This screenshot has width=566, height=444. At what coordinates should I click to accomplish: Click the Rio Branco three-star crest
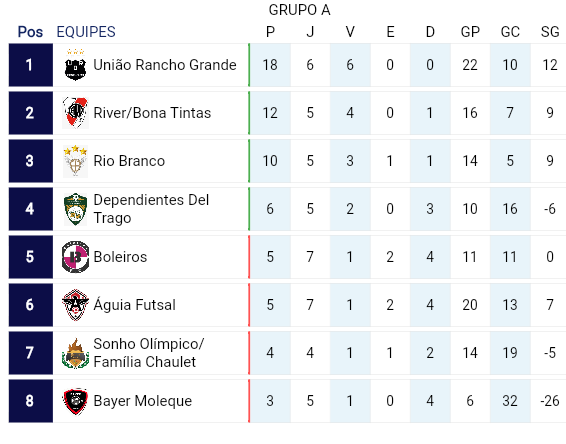point(75,161)
